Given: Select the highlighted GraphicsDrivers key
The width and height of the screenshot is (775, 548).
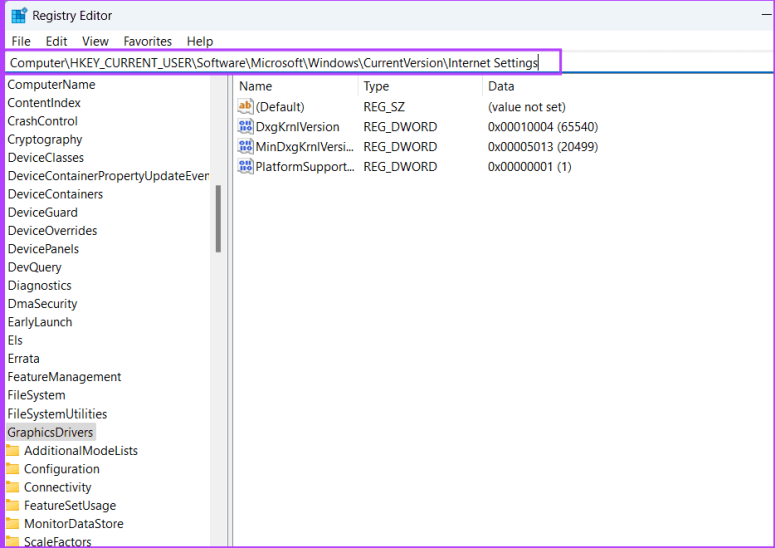Looking at the screenshot, I should pos(50,432).
